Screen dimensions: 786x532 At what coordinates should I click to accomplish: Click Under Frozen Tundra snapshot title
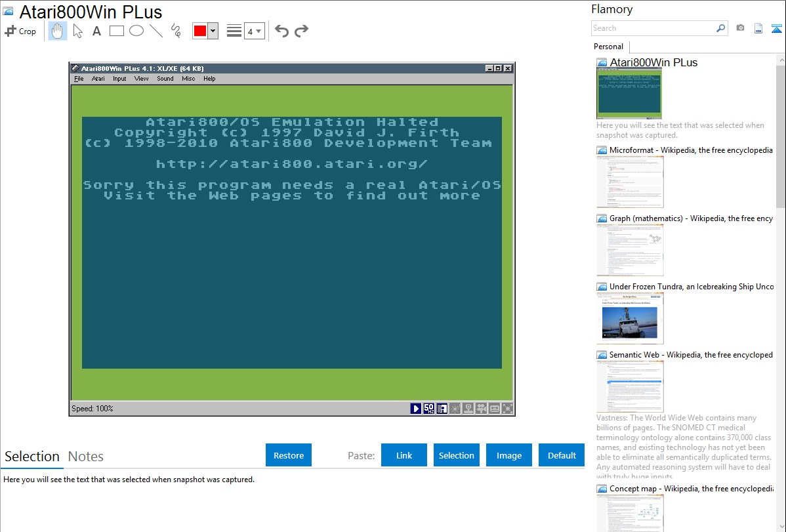(x=692, y=287)
